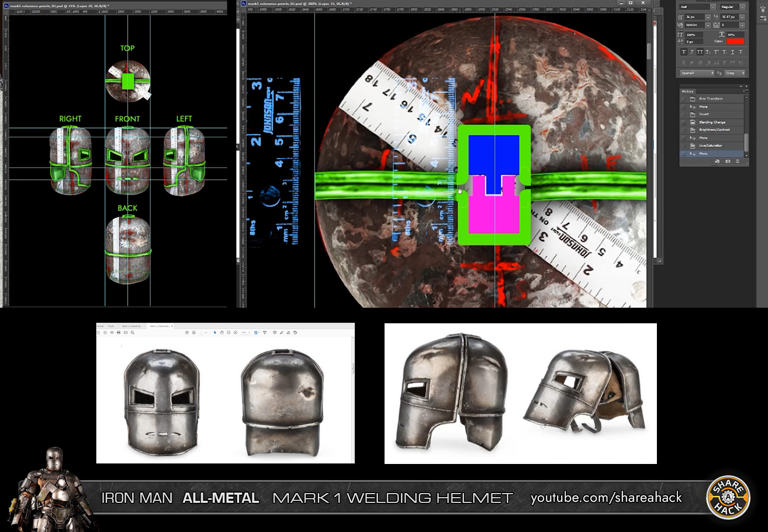The width and height of the screenshot is (768, 532).
Task: Toggle history brush box for last Move state
Action: [684, 153]
